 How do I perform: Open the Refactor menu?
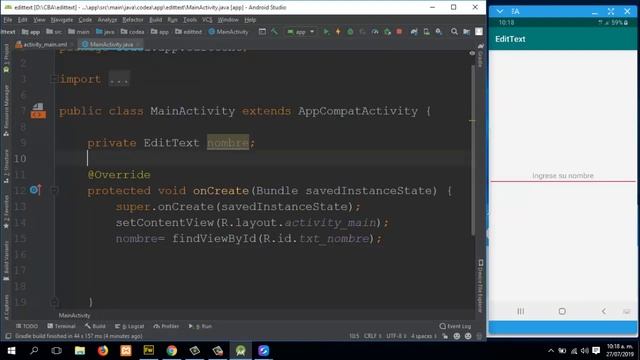pos(133,20)
